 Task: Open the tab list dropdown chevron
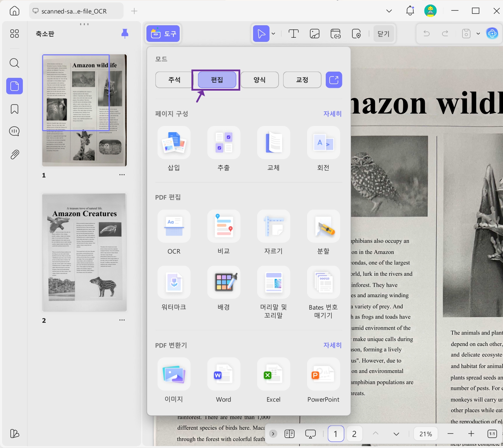(x=389, y=11)
